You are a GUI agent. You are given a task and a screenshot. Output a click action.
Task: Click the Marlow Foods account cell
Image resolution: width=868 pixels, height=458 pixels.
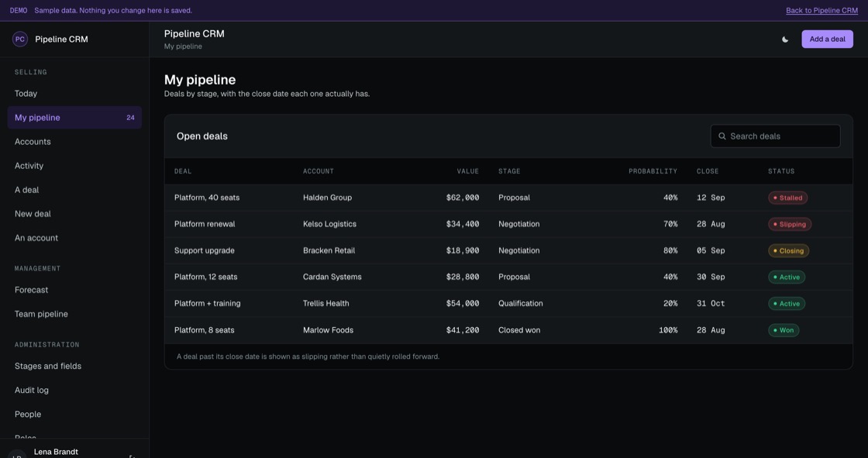329,330
